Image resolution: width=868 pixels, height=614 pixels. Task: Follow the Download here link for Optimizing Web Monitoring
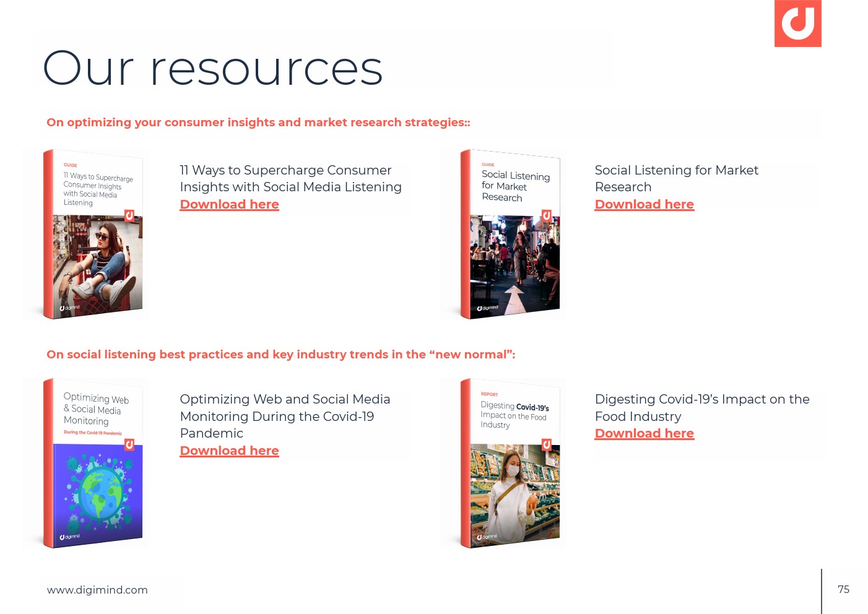pyautogui.click(x=229, y=451)
